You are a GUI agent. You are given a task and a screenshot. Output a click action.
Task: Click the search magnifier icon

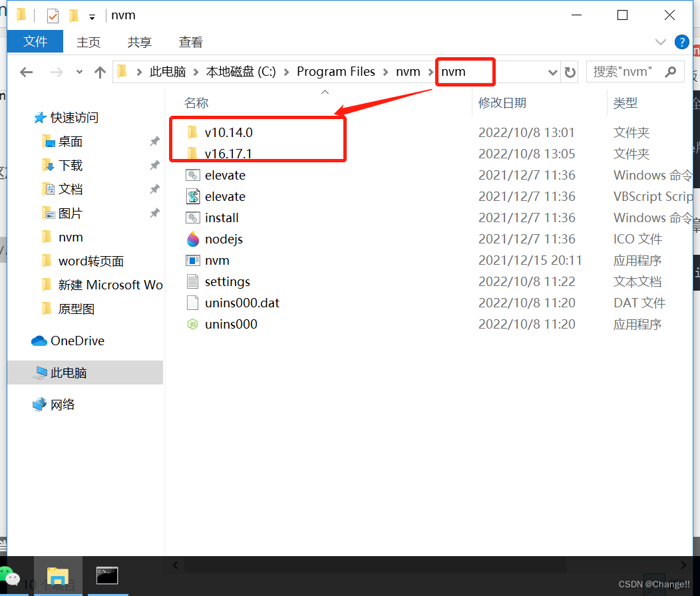(x=671, y=72)
